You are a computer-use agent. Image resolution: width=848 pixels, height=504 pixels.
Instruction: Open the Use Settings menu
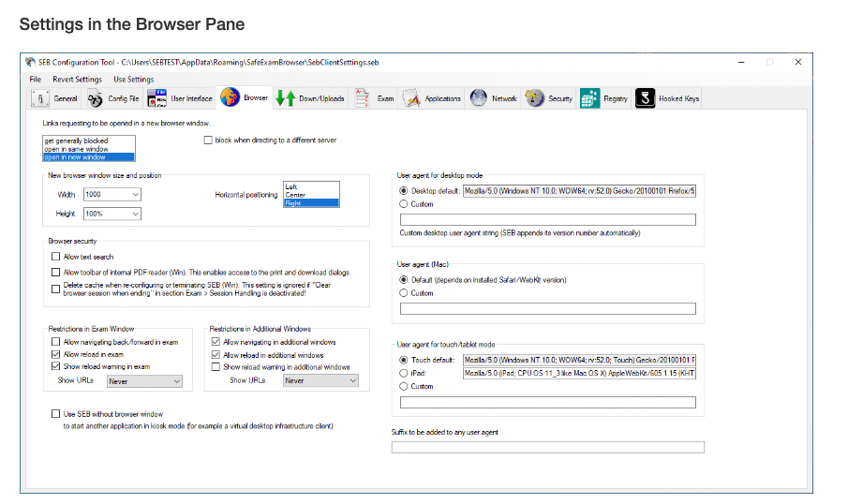click(134, 79)
